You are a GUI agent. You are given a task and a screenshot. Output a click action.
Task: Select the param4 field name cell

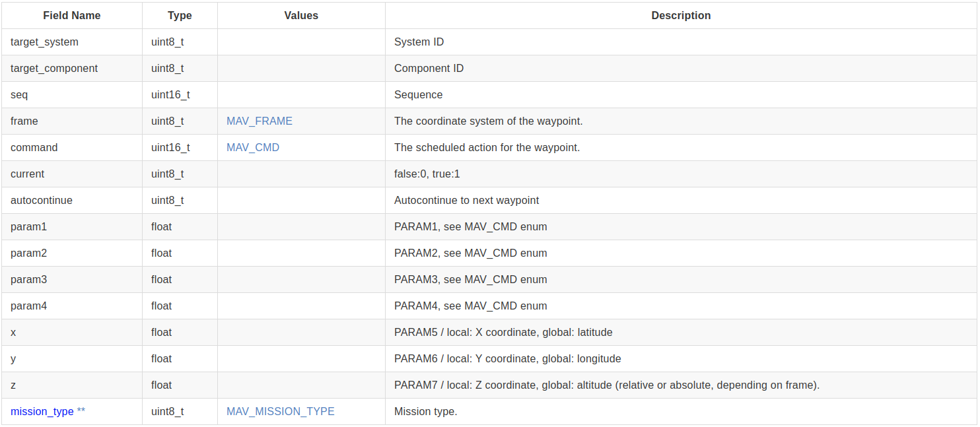(x=72, y=306)
